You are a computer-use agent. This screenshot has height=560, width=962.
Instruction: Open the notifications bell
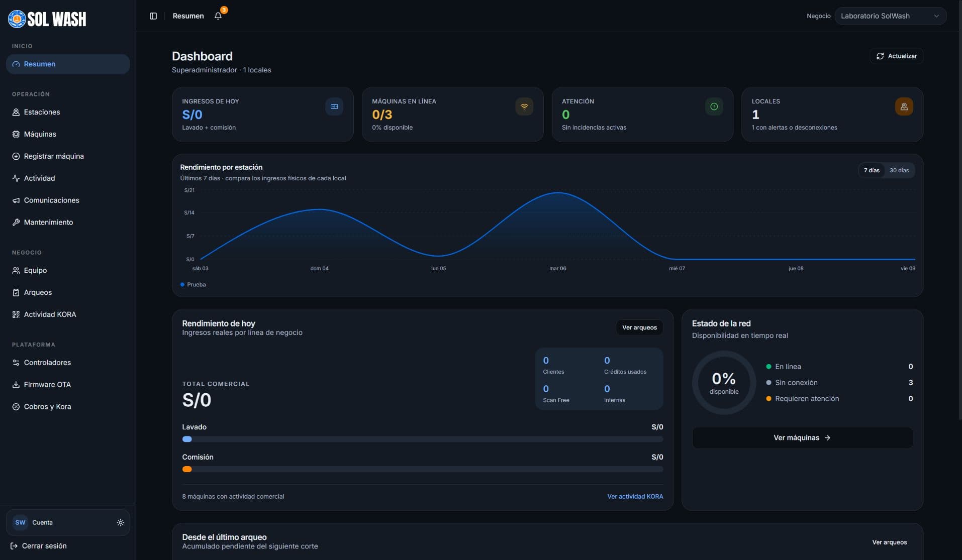pyautogui.click(x=218, y=16)
